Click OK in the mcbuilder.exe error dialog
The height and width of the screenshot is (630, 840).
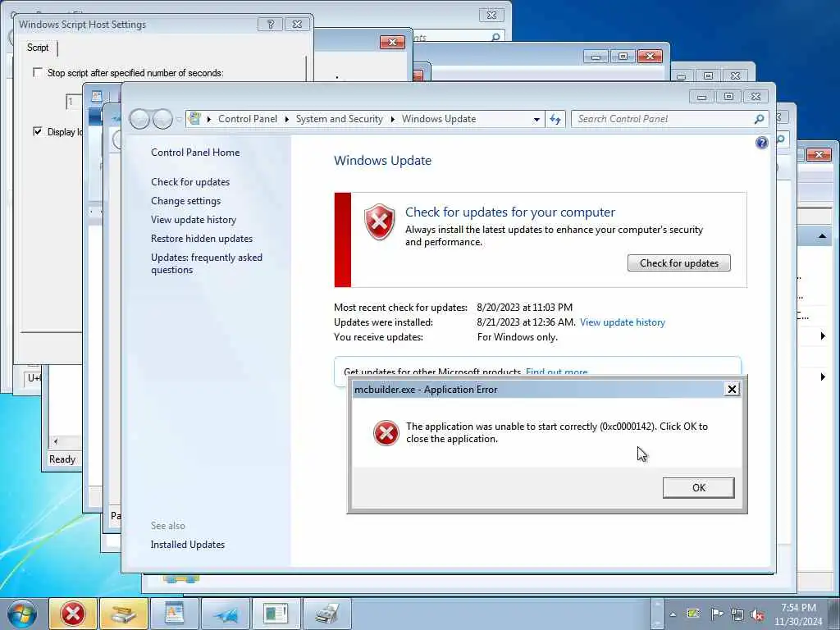click(x=698, y=487)
